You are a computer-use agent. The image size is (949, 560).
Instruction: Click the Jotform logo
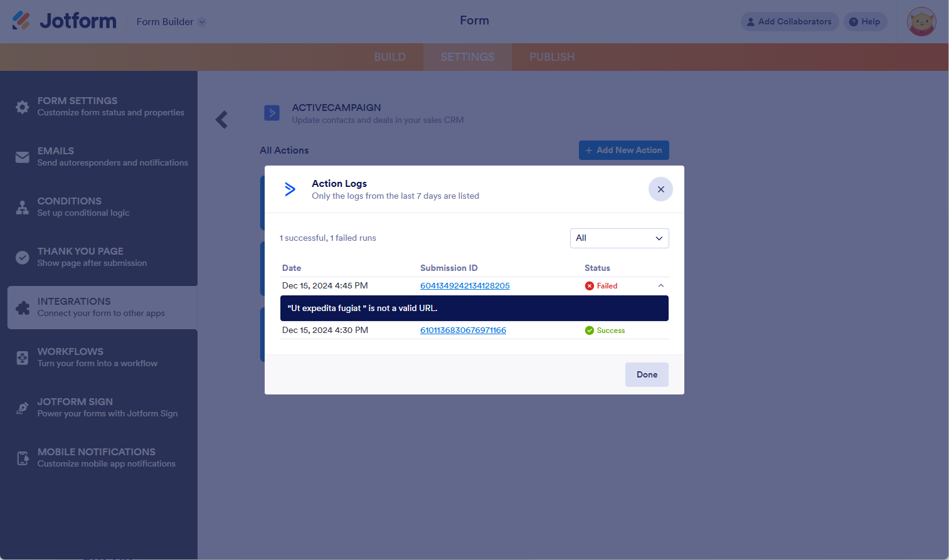coord(64,21)
